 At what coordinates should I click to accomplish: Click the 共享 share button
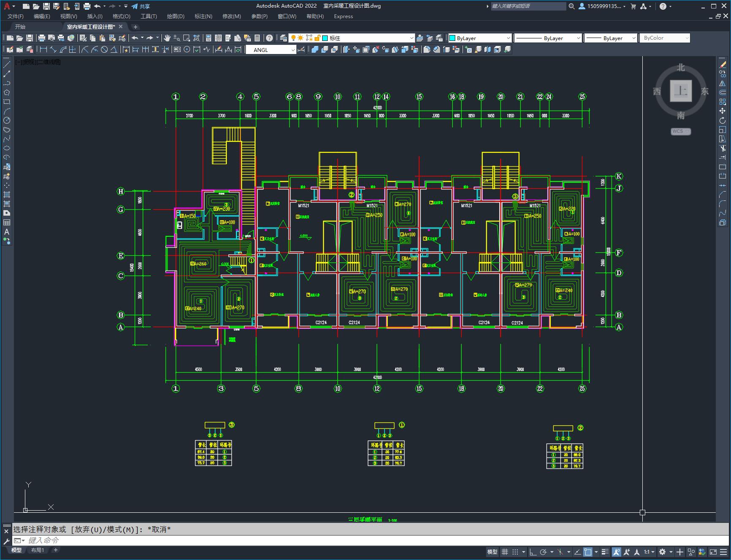click(x=141, y=6)
